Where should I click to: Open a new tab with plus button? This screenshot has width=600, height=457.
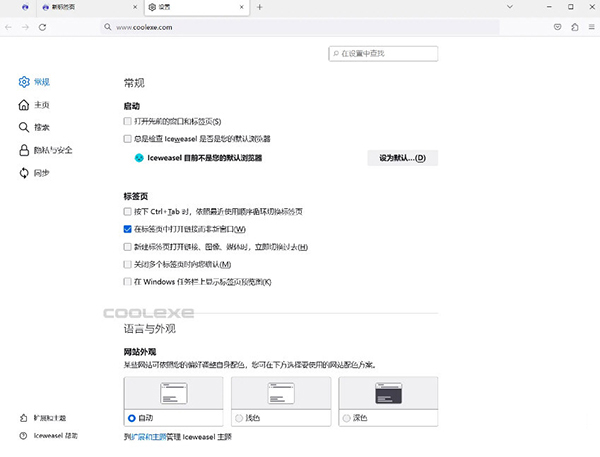coord(260,7)
